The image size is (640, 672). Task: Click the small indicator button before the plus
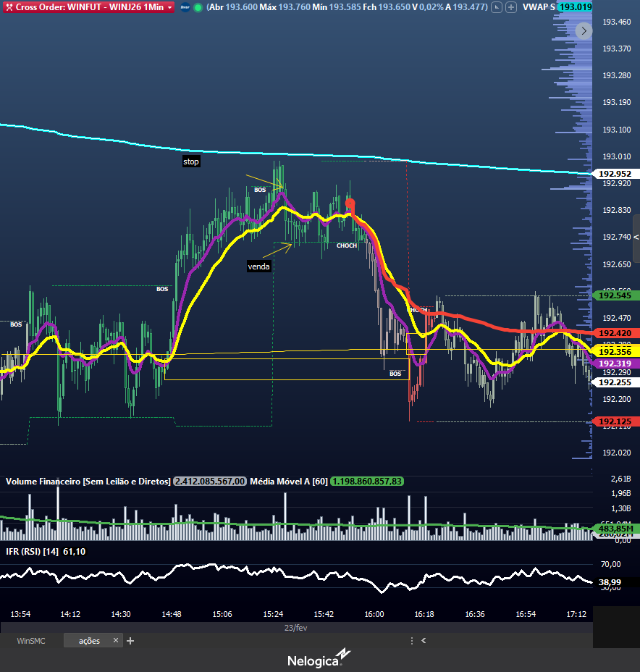(x=496, y=7)
